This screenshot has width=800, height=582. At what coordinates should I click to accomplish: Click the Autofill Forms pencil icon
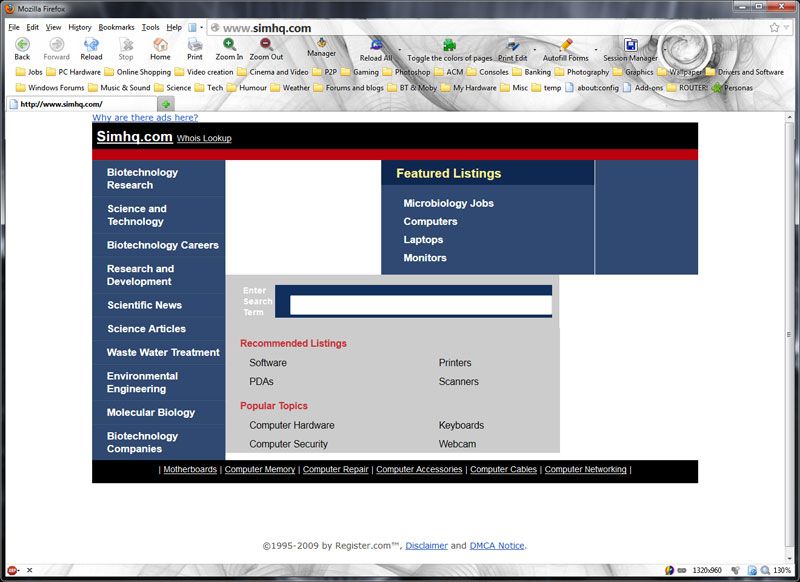(565, 46)
